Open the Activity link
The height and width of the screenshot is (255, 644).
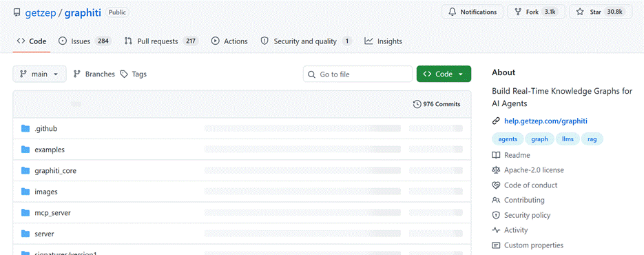pos(517,230)
